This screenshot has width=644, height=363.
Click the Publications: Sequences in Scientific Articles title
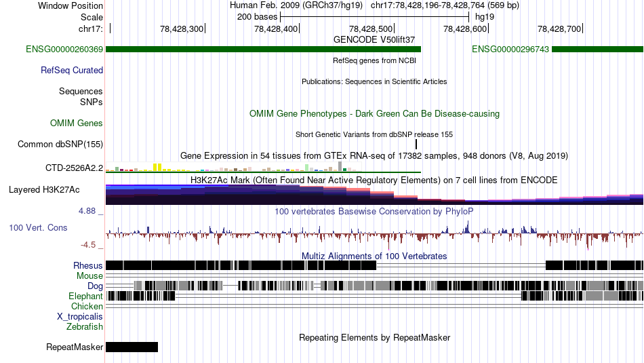coord(374,82)
